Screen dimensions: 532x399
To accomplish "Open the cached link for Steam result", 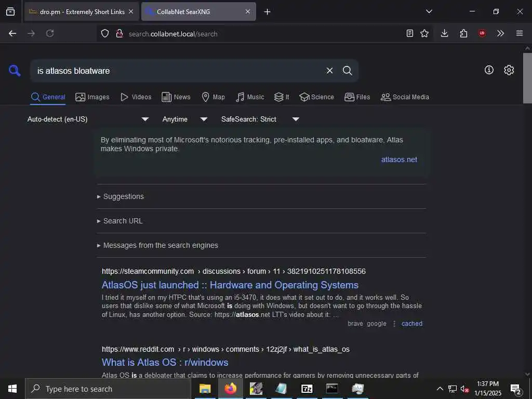I will coord(412,324).
